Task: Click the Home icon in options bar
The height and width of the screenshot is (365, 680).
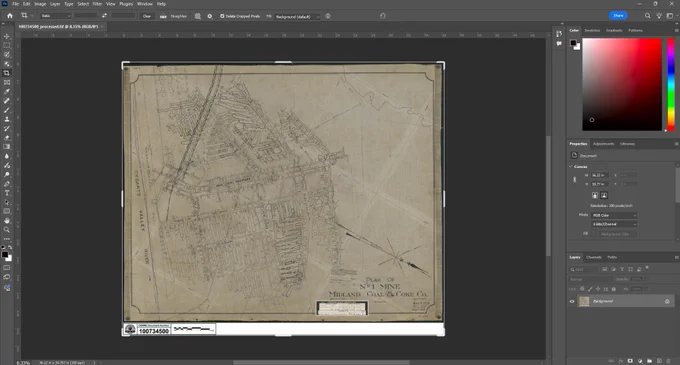Action: coord(10,16)
